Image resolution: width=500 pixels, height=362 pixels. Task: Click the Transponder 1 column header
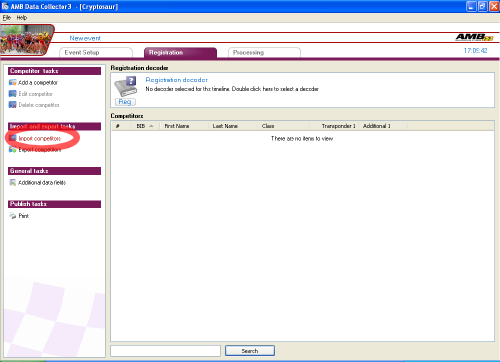[x=335, y=126]
